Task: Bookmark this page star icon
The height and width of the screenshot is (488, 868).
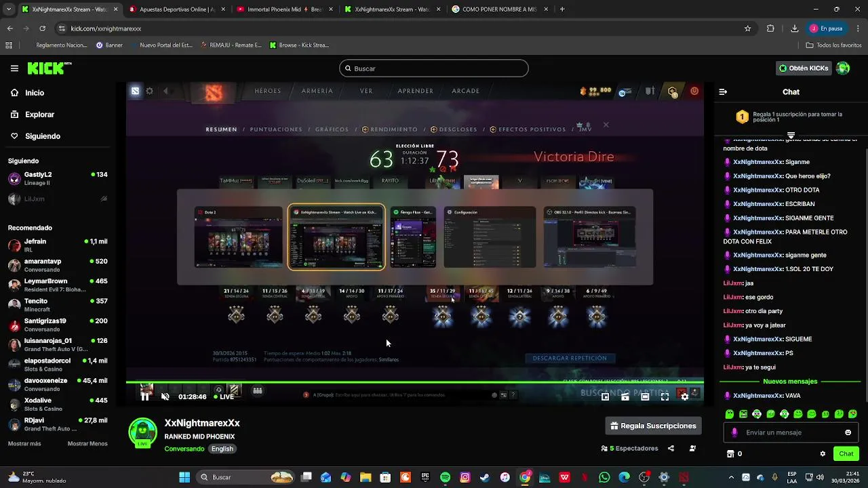Action: [x=747, y=28]
